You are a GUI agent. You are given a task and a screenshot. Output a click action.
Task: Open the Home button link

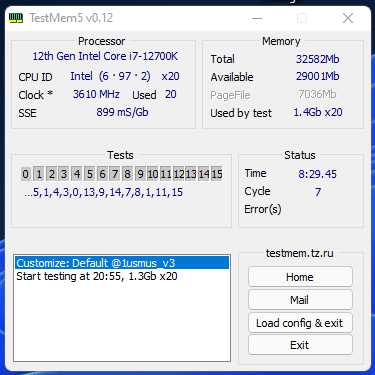(300, 277)
